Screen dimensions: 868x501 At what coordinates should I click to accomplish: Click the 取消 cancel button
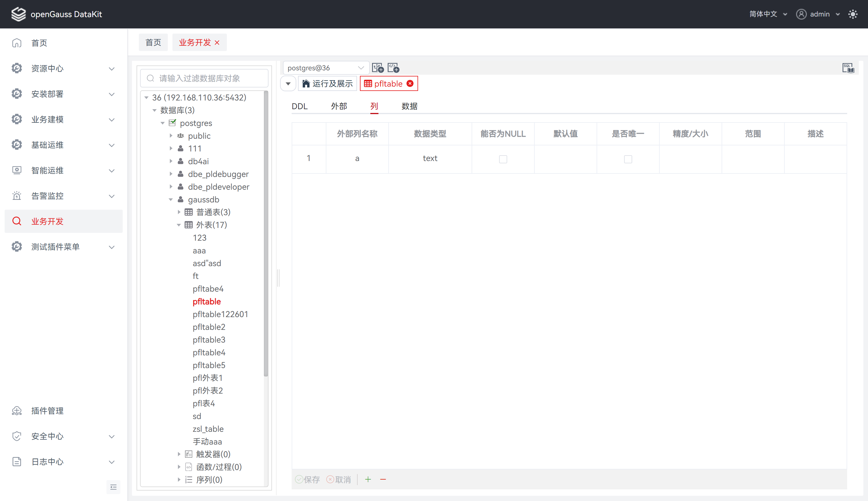tap(339, 479)
